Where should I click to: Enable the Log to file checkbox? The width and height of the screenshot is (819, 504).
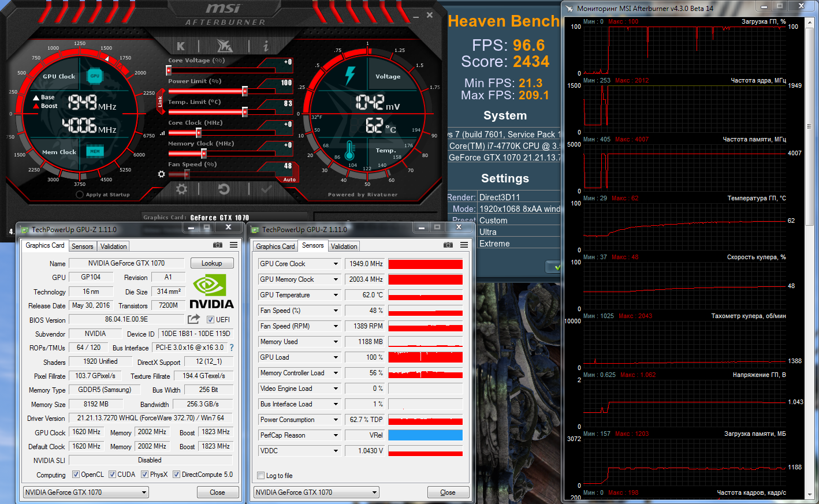coord(260,476)
